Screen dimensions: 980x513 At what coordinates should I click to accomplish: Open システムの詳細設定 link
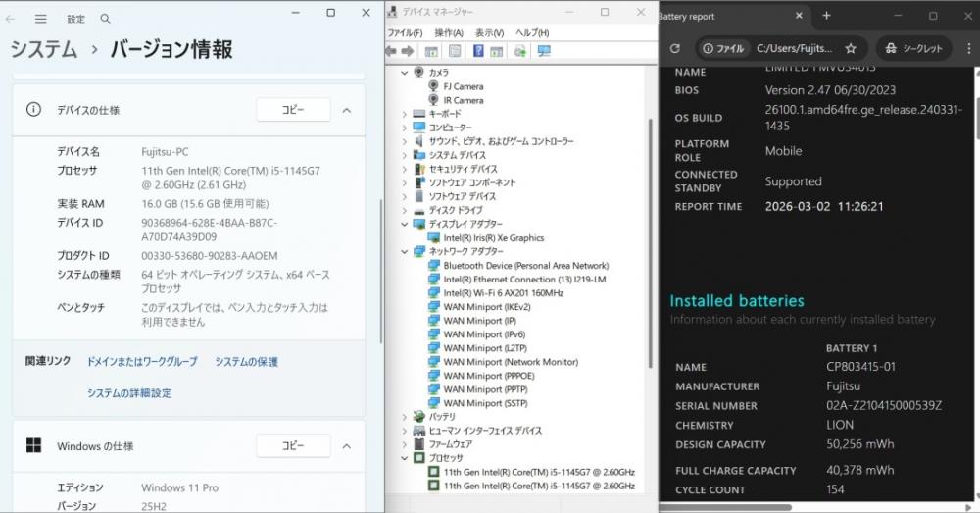pos(129,393)
